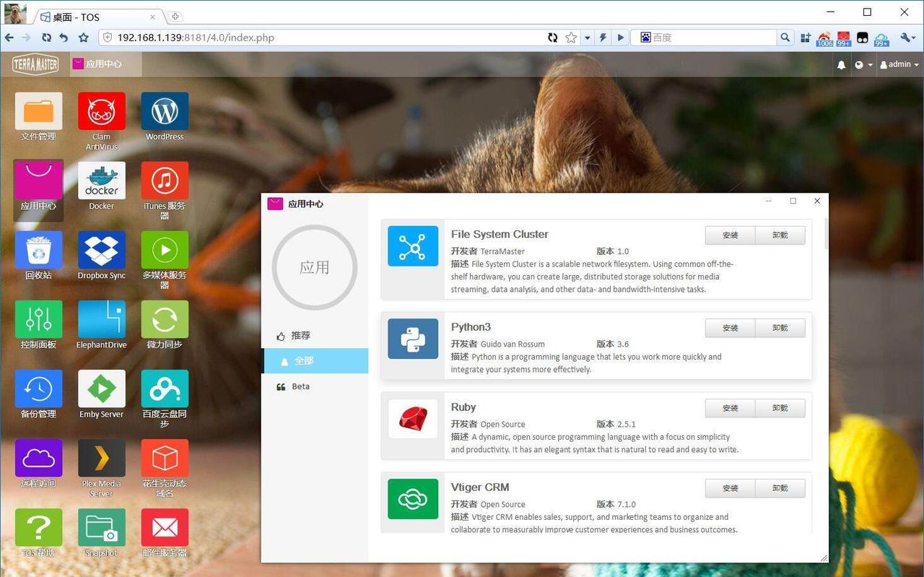Open the WordPress desktop icon
Viewport: 924px width, 577px height.
165,112
